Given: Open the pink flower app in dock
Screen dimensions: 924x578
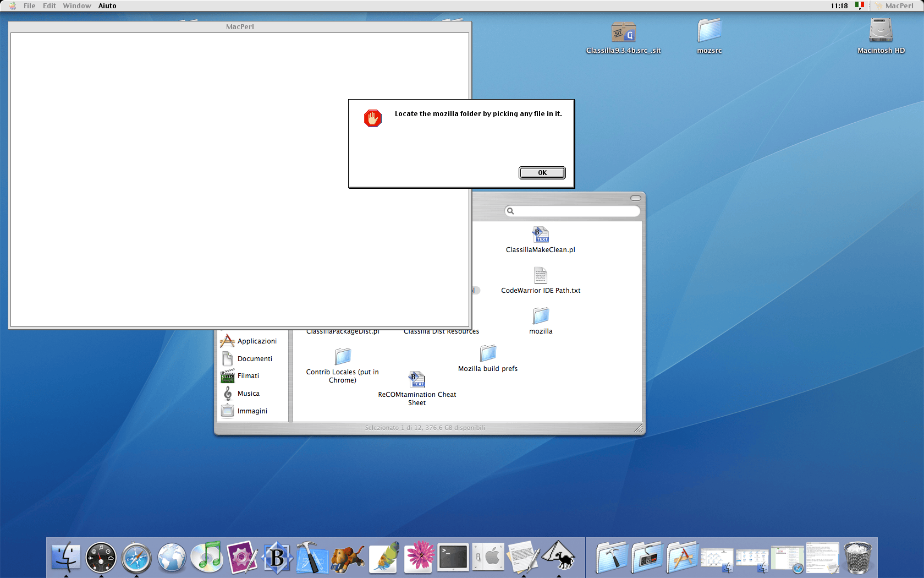Looking at the screenshot, I should [419, 556].
